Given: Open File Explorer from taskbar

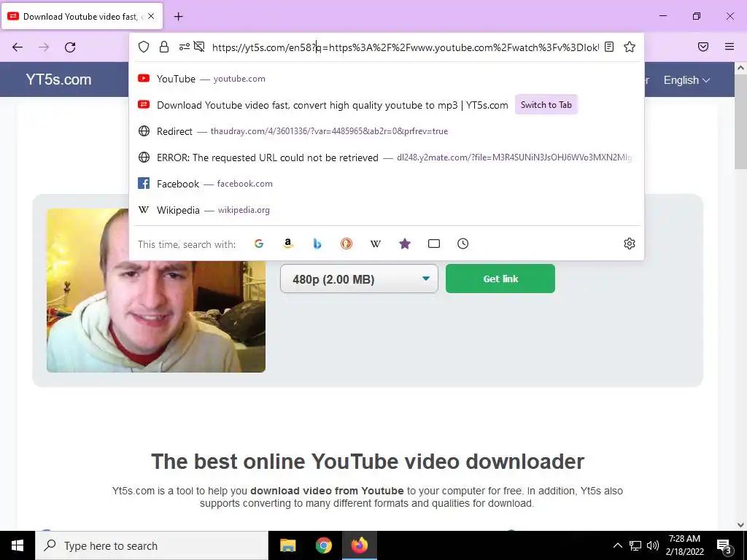Looking at the screenshot, I should [x=287, y=545].
